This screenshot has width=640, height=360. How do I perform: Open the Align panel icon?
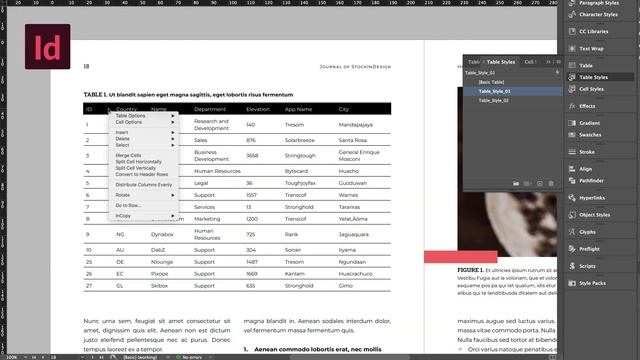pos(572,169)
